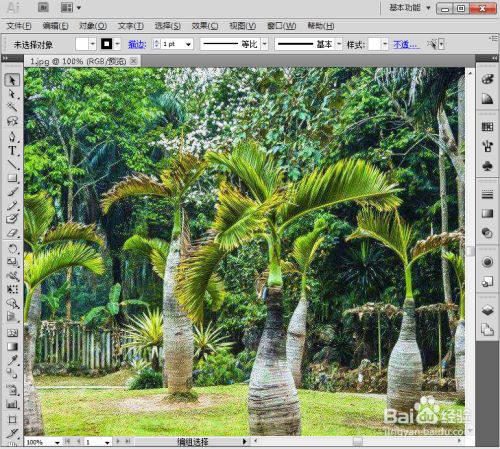Select the Type tool
500x449 pixels.
[x=12, y=151]
